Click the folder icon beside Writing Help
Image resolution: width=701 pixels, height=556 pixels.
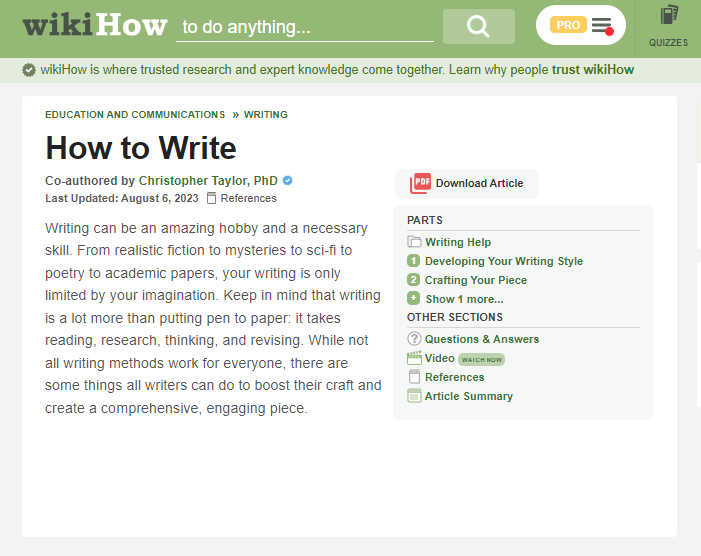coord(414,242)
